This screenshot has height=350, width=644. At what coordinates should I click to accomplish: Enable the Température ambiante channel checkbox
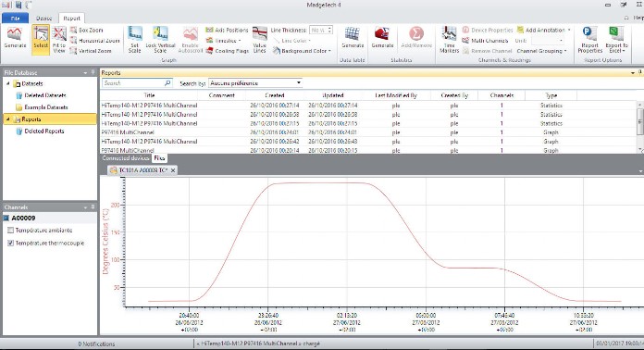(10, 231)
